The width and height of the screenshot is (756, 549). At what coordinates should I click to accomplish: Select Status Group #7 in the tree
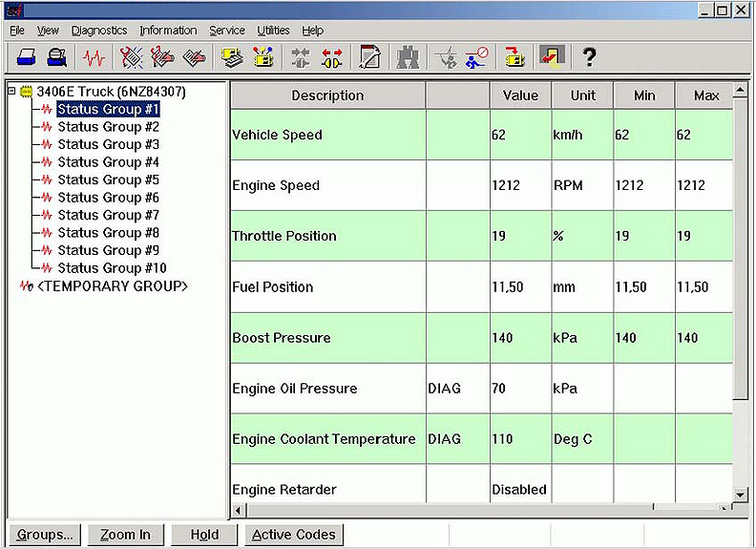[109, 215]
